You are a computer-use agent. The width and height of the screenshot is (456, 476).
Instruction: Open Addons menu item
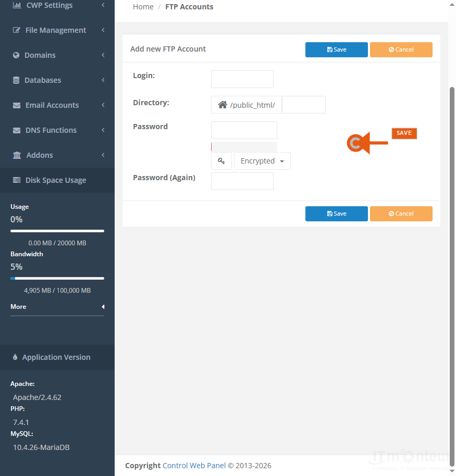click(57, 155)
